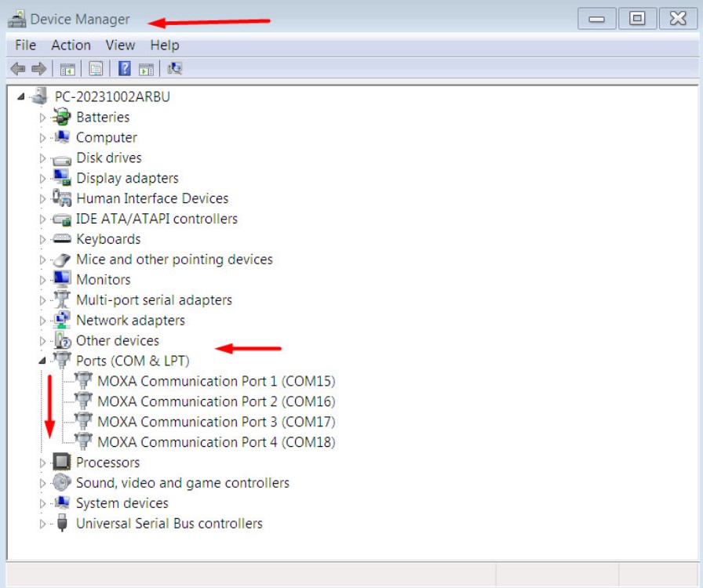Viewport: 703px width, 588px height.
Task: Expand the Processors node
Action: 42,463
